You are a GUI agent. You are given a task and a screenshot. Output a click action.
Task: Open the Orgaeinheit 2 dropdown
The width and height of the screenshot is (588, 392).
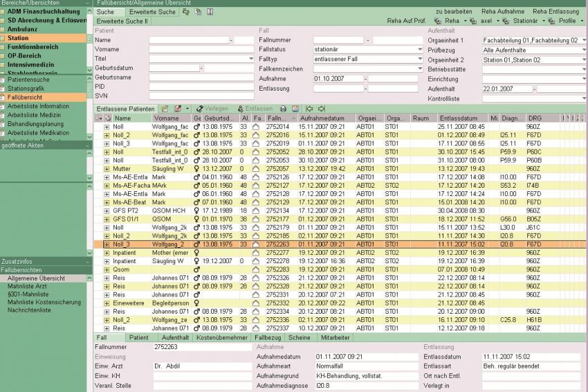[584, 60]
